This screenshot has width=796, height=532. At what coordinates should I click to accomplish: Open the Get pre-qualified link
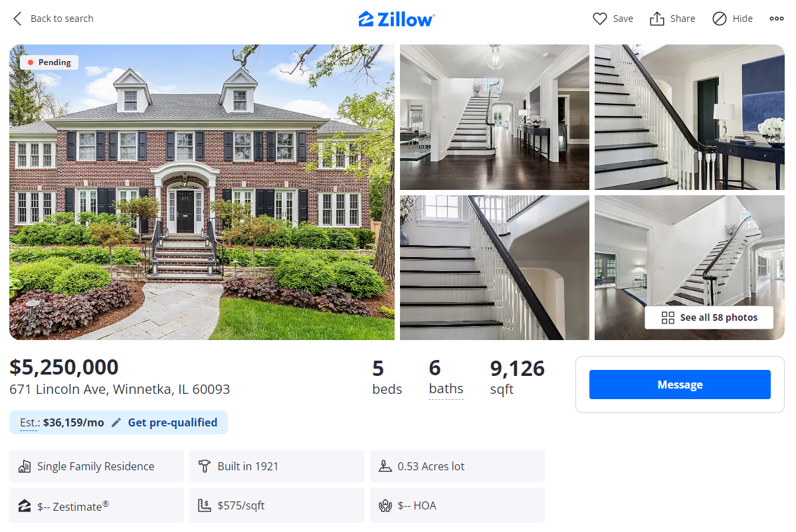coord(173,422)
